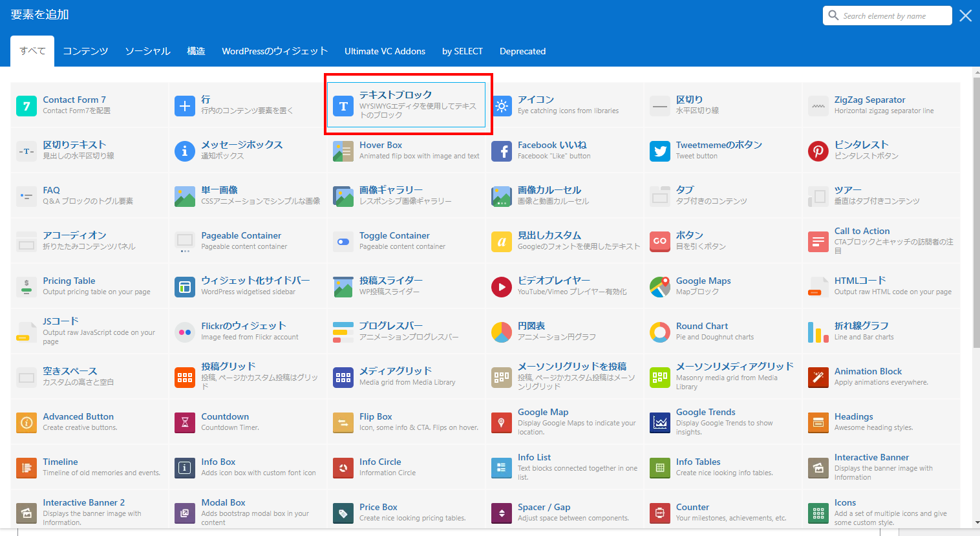Screen dimensions: 980x536
Task: Add the Toggle Container element
Action: pos(394,236)
